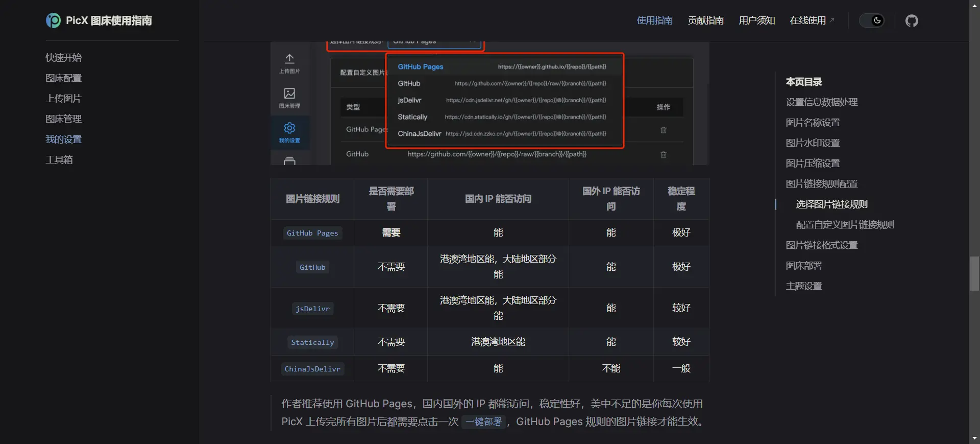The height and width of the screenshot is (444, 980).
Task: Click the 图床管理 image icon in screenshot
Action: click(289, 94)
